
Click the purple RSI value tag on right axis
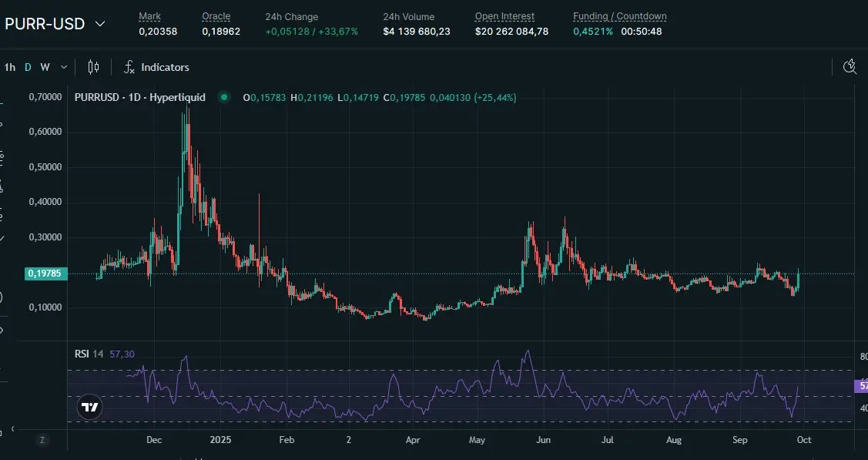861,386
